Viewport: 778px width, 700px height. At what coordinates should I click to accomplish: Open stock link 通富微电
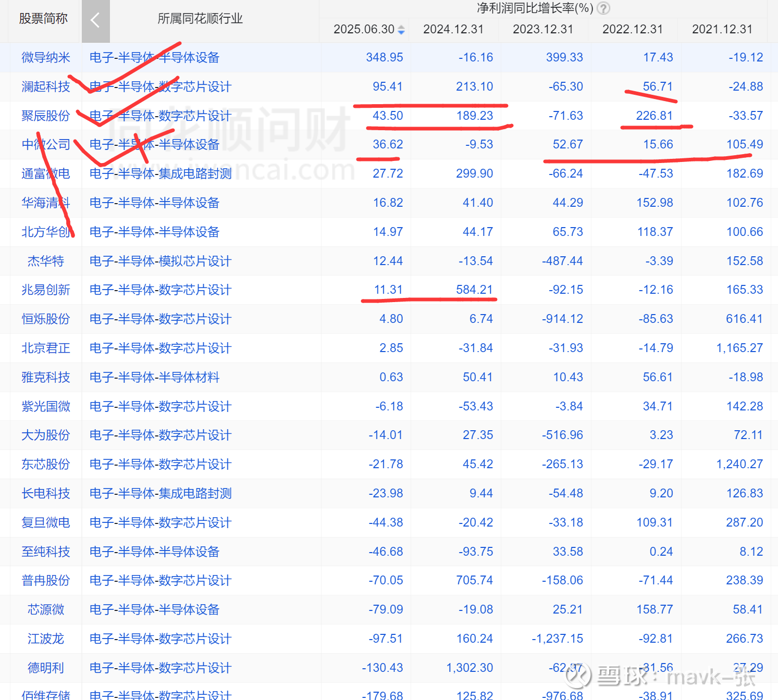point(46,173)
